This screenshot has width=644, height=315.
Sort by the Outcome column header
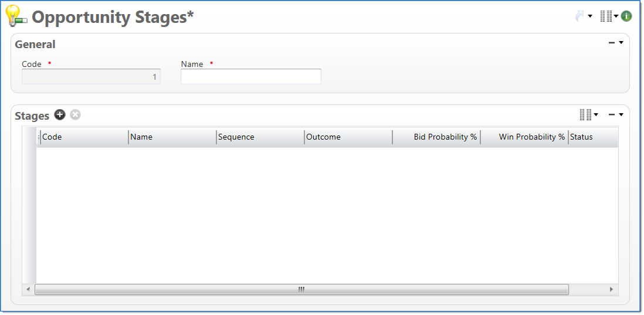click(x=347, y=137)
